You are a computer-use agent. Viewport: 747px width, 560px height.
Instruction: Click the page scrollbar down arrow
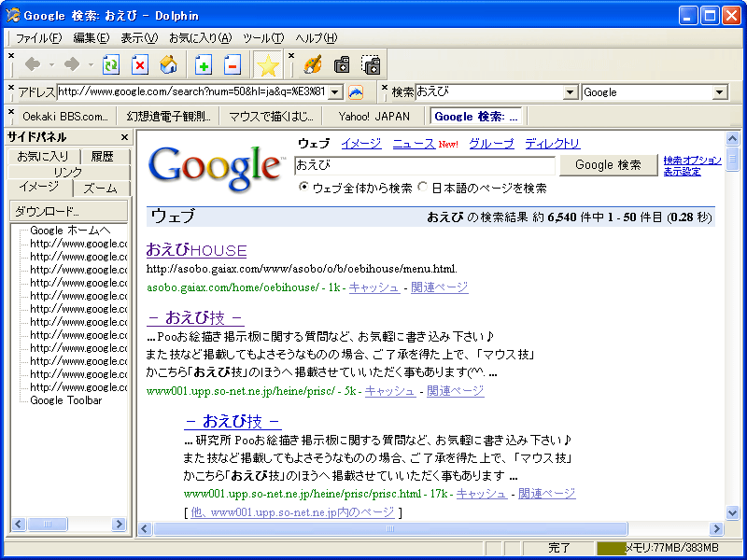click(732, 512)
